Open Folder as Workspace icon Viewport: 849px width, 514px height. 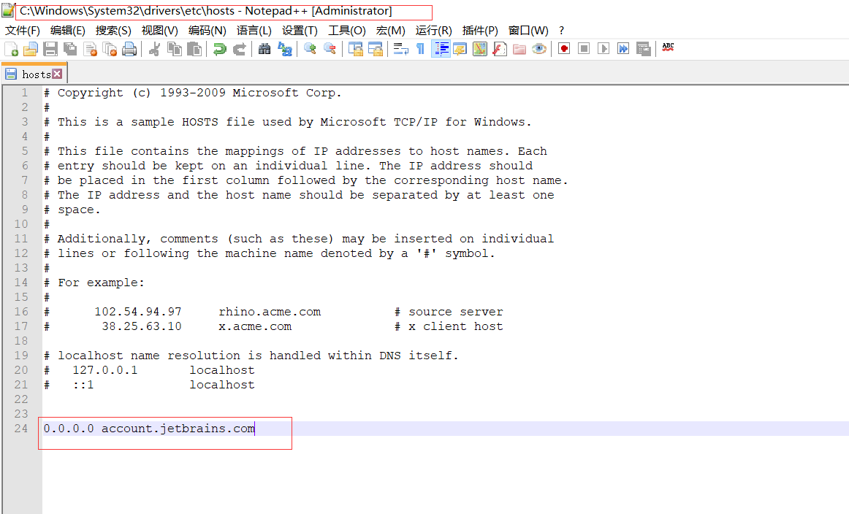coord(519,49)
